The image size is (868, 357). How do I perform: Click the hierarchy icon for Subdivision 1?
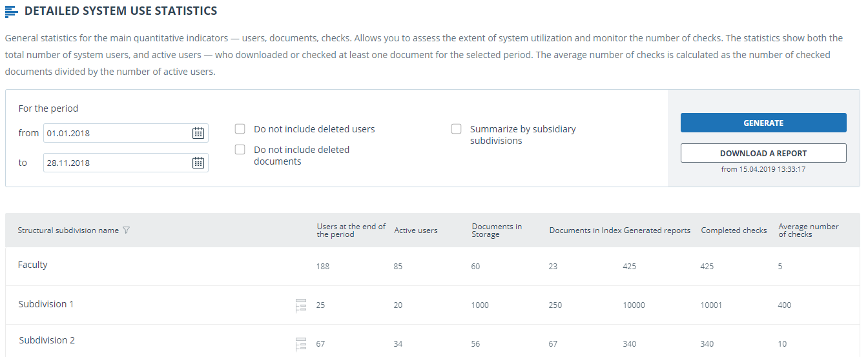pyautogui.click(x=300, y=305)
